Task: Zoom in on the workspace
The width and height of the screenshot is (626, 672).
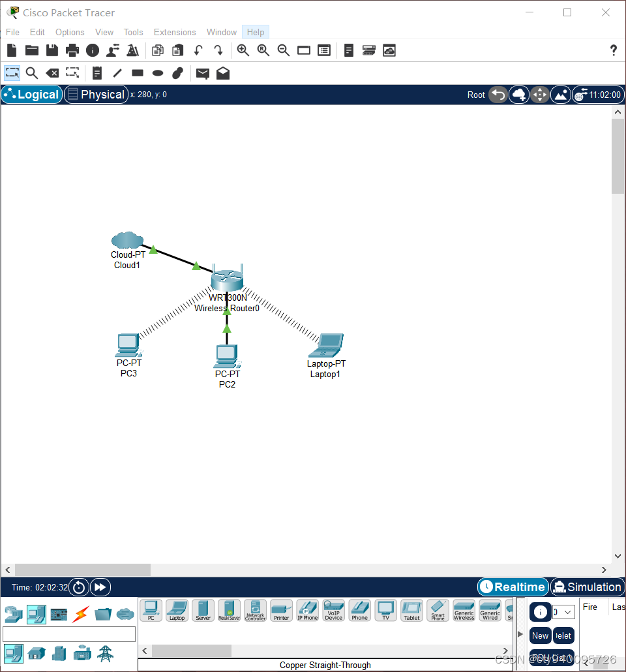Action: click(243, 51)
